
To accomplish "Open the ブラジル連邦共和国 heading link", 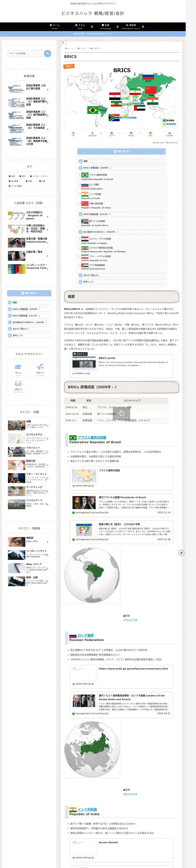I will click(92, 437).
